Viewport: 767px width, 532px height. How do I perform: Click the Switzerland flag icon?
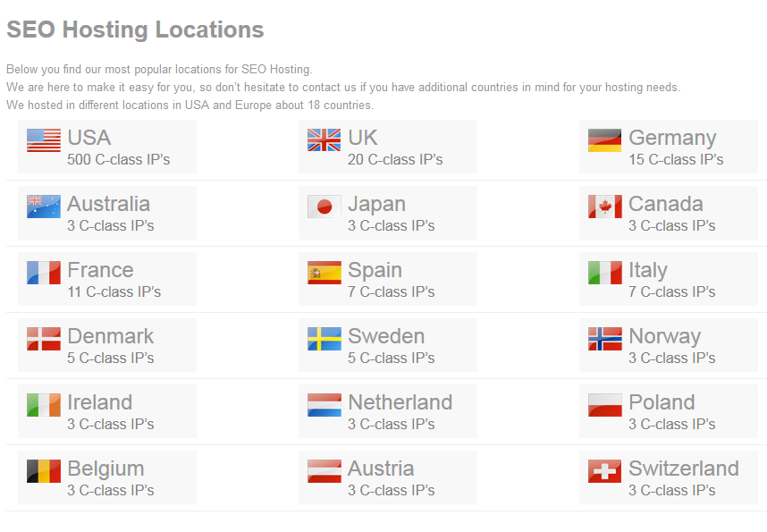tap(604, 471)
